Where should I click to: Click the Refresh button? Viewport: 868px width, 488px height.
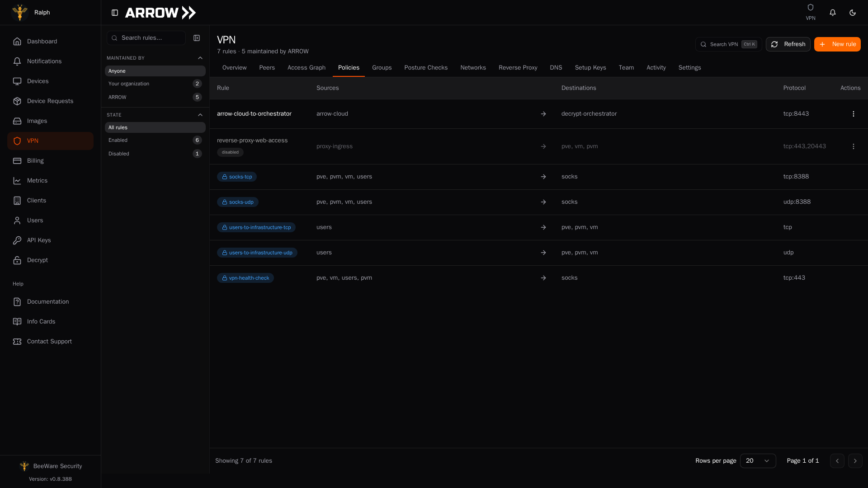click(788, 44)
